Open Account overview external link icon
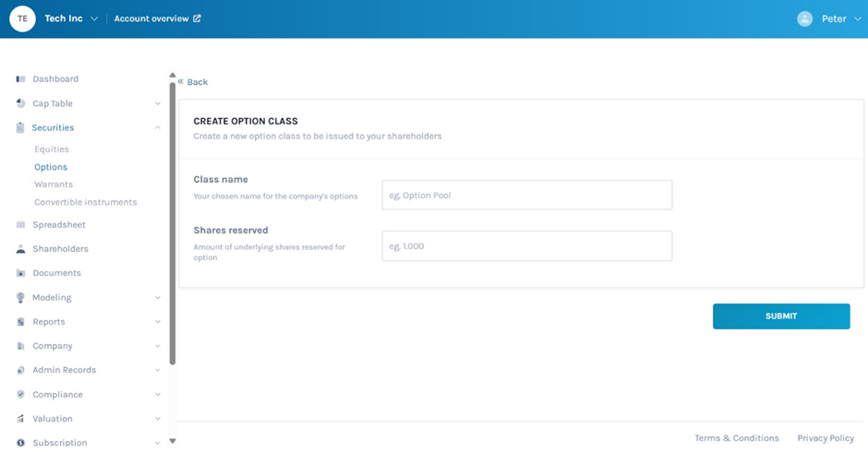This screenshot has width=868, height=452. (x=197, y=18)
